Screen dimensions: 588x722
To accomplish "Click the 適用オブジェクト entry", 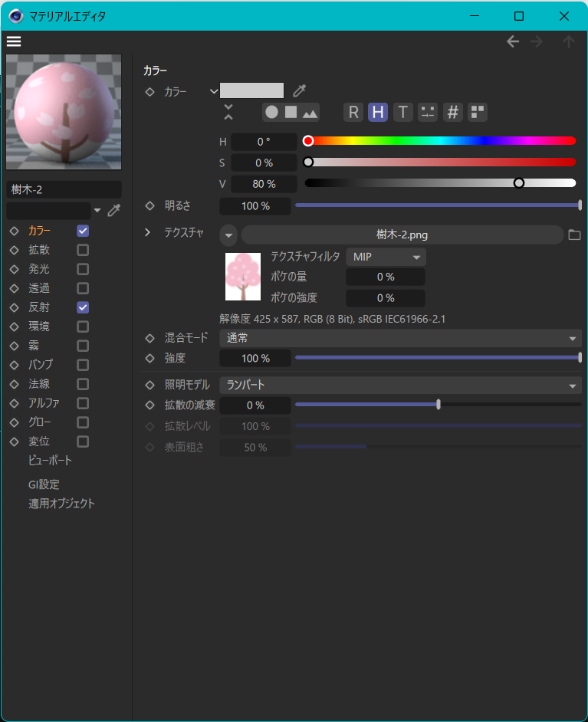I will (61, 504).
